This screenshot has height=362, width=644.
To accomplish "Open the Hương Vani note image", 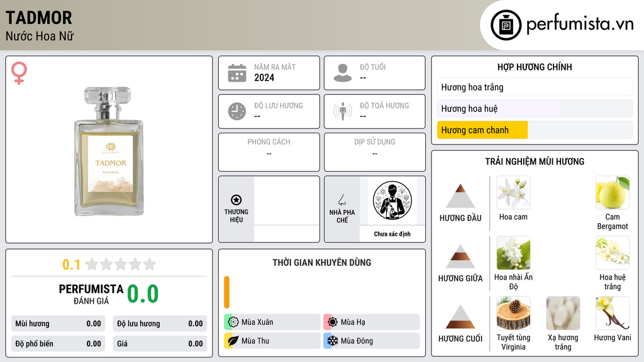I will 613,313.
